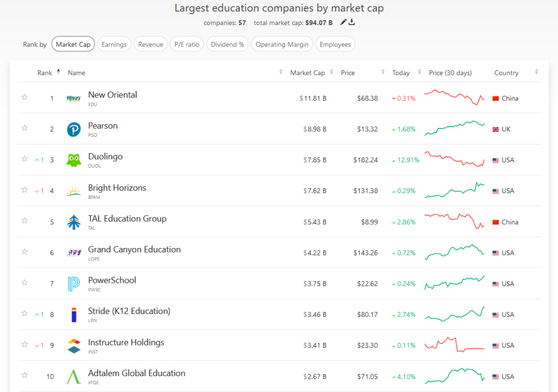
Task: Click Pearson's 30-day price sparkline
Action: coord(454,128)
